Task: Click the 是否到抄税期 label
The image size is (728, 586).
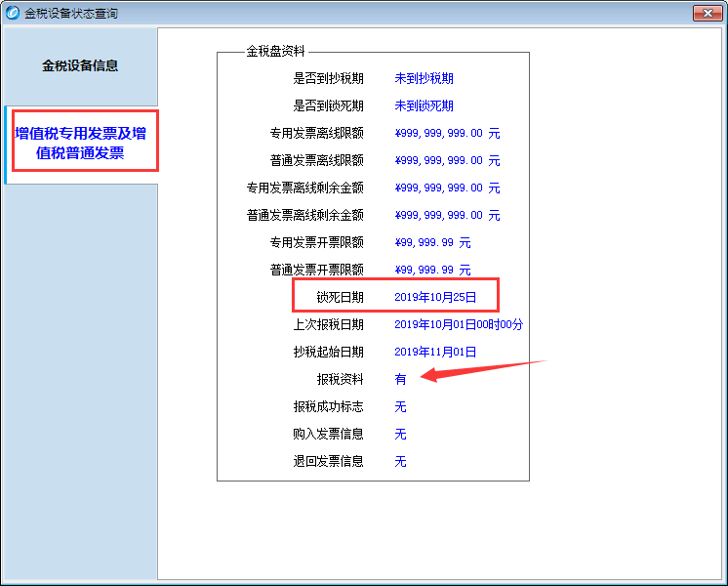Action: [x=328, y=78]
